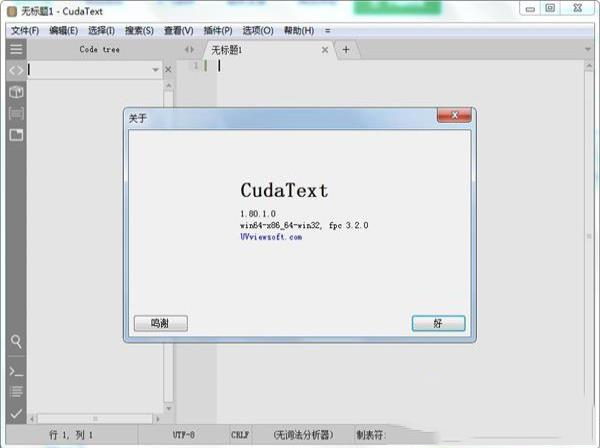
Task: Expand the Code tree filter dropdown
Action: coord(155,70)
